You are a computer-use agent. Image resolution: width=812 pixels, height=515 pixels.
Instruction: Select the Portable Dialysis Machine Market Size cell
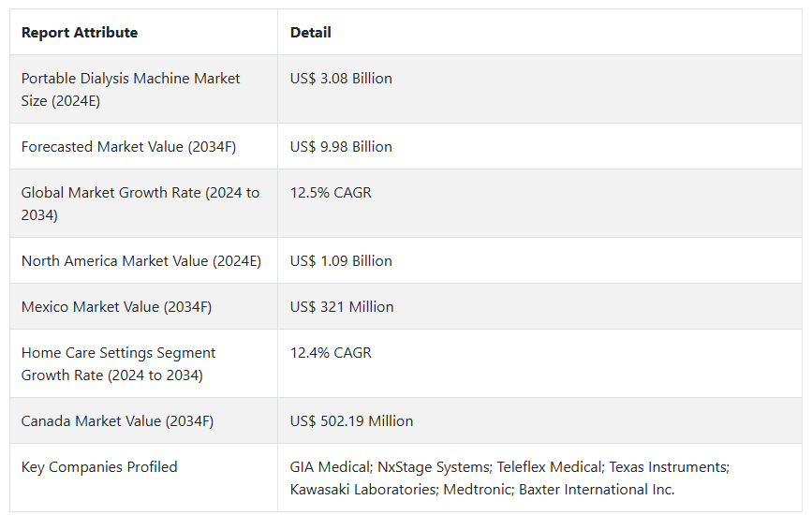pyautogui.click(x=131, y=90)
